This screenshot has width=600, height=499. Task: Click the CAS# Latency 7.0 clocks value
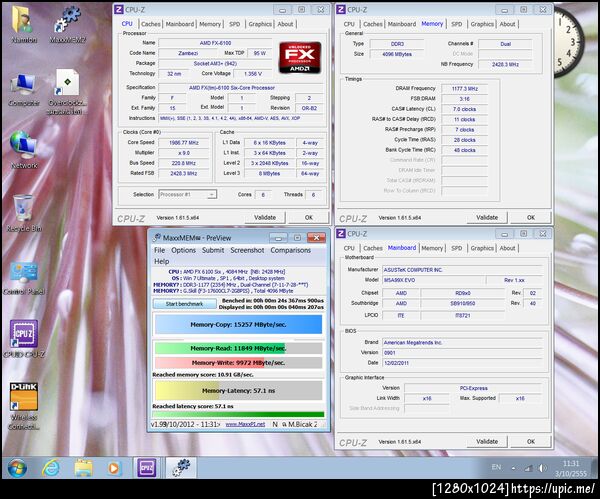pyautogui.click(x=465, y=109)
